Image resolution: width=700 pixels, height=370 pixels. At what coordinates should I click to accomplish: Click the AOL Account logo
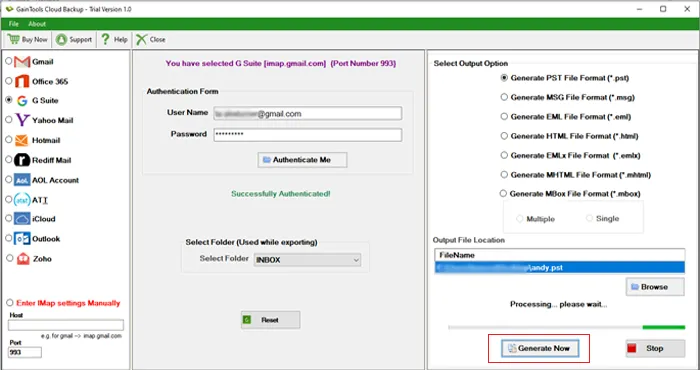click(22, 180)
